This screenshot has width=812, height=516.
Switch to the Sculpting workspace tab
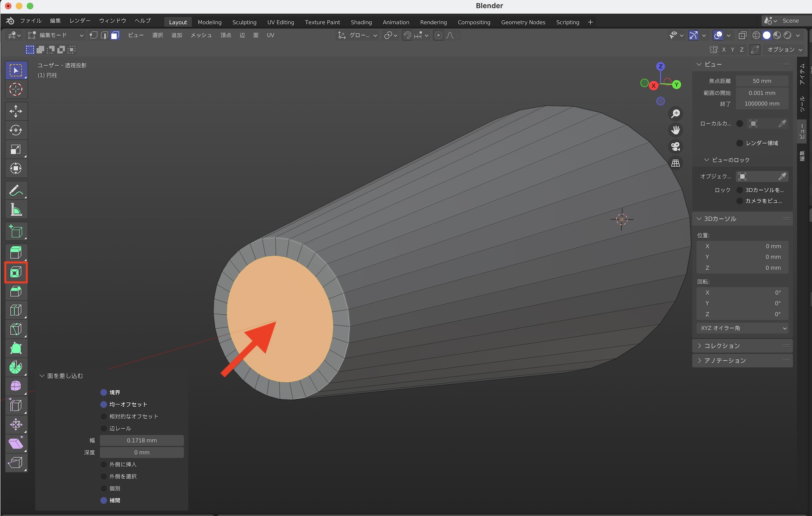pyautogui.click(x=244, y=22)
